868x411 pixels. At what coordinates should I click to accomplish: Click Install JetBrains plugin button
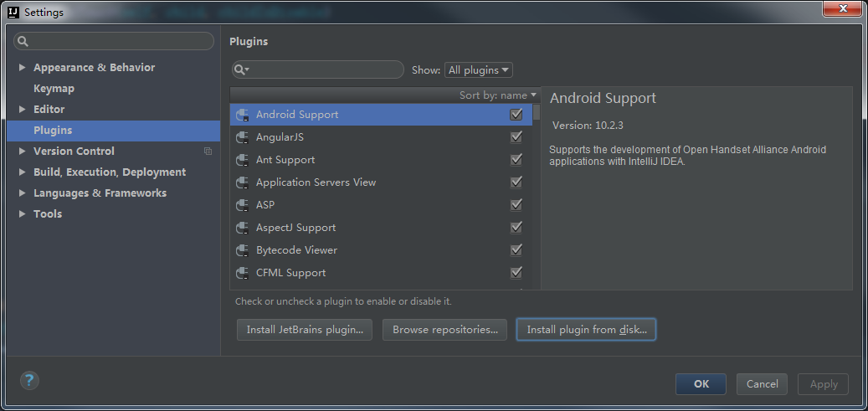305,330
